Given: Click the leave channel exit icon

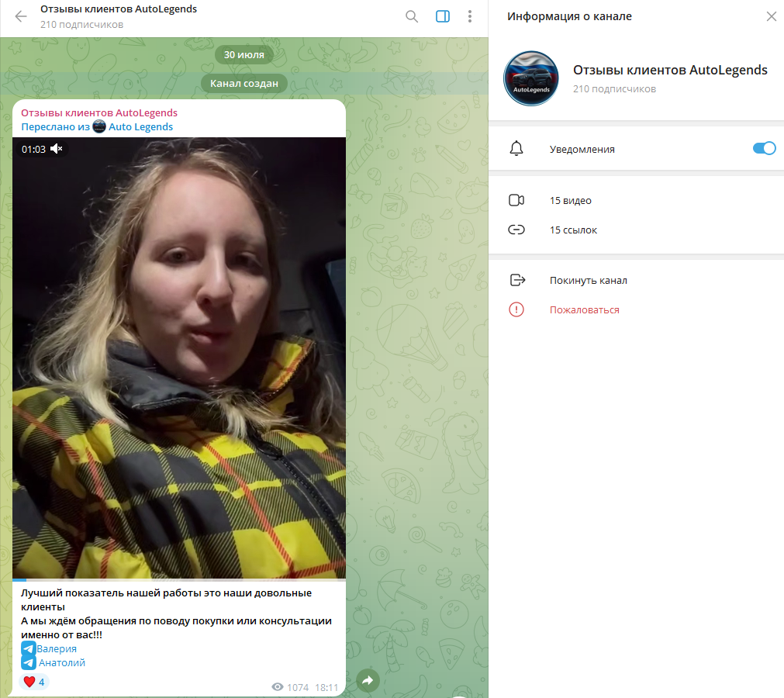Looking at the screenshot, I should (517, 280).
